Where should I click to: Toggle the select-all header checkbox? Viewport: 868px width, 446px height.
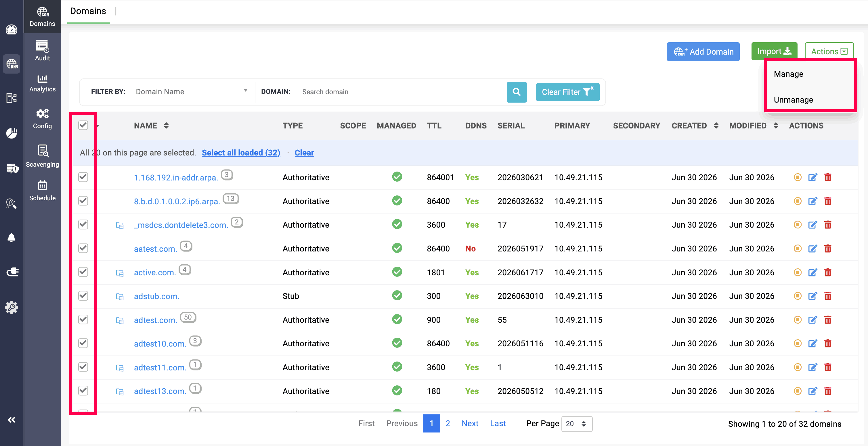[83, 125]
